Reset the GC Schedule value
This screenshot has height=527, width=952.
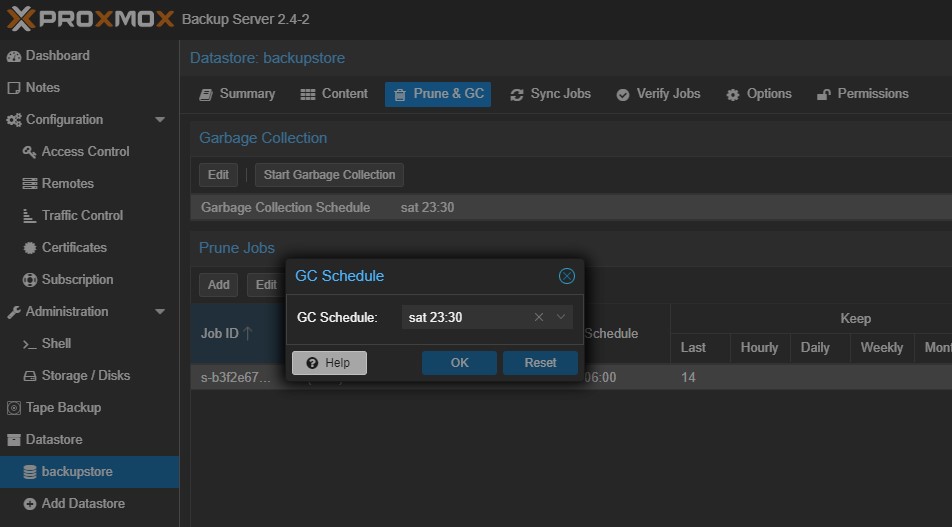(540, 363)
